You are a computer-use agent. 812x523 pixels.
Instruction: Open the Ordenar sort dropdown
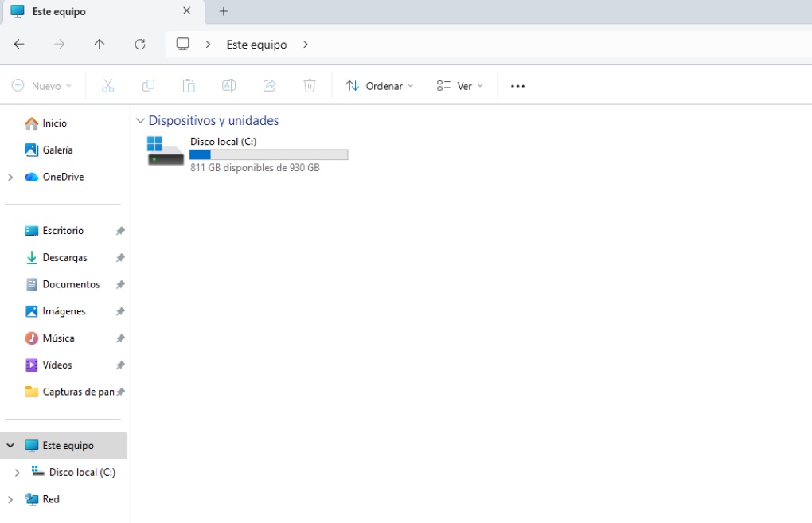pos(380,86)
